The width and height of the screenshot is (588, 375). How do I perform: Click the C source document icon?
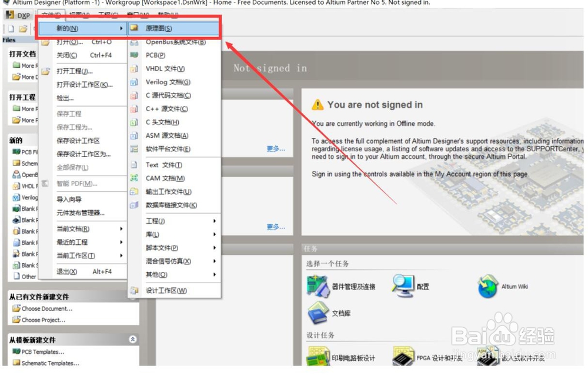click(x=134, y=95)
